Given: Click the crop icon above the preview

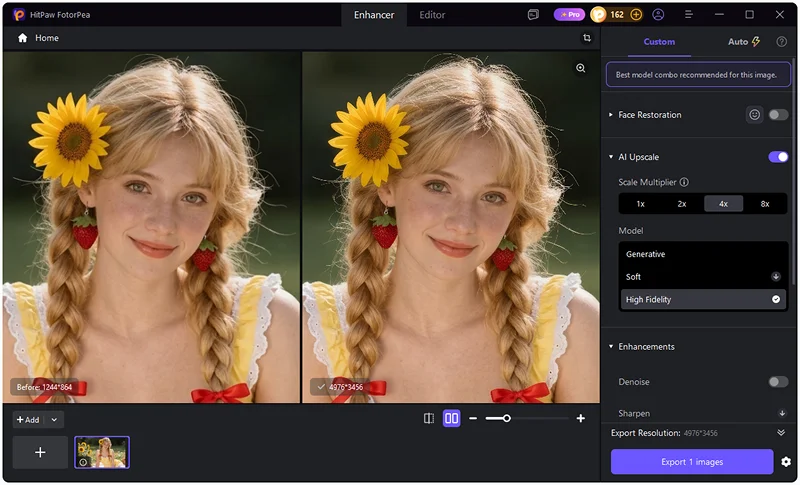Looking at the screenshot, I should coord(587,38).
